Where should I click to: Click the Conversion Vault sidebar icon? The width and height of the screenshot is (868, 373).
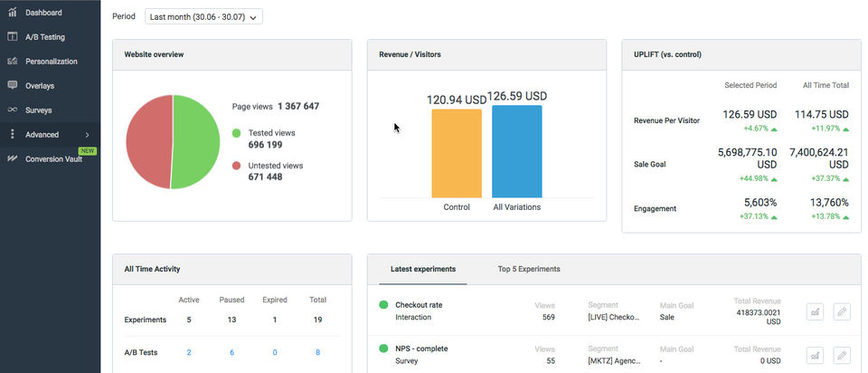click(13, 158)
